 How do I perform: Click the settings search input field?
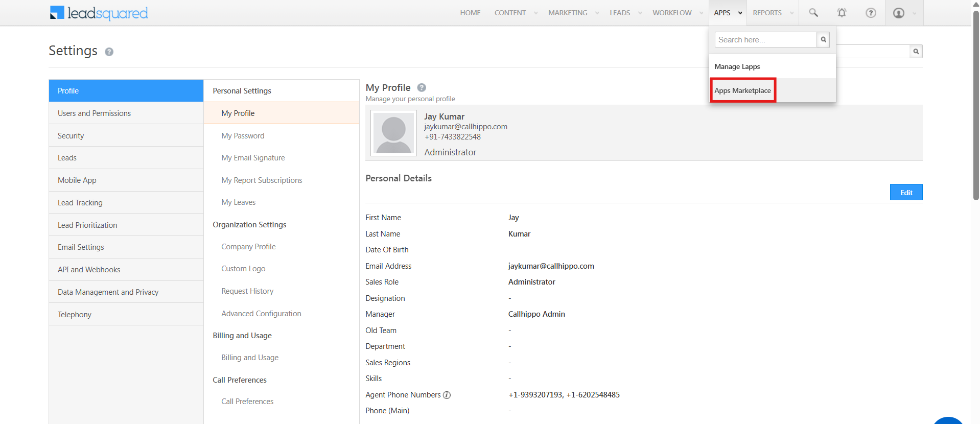pos(873,51)
